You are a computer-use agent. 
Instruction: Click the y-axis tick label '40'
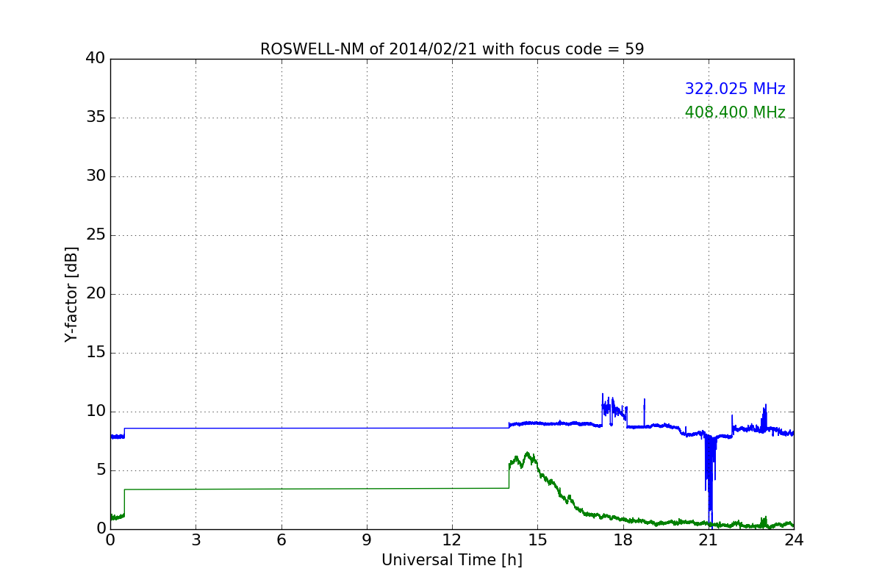click(x=96, y=59)
